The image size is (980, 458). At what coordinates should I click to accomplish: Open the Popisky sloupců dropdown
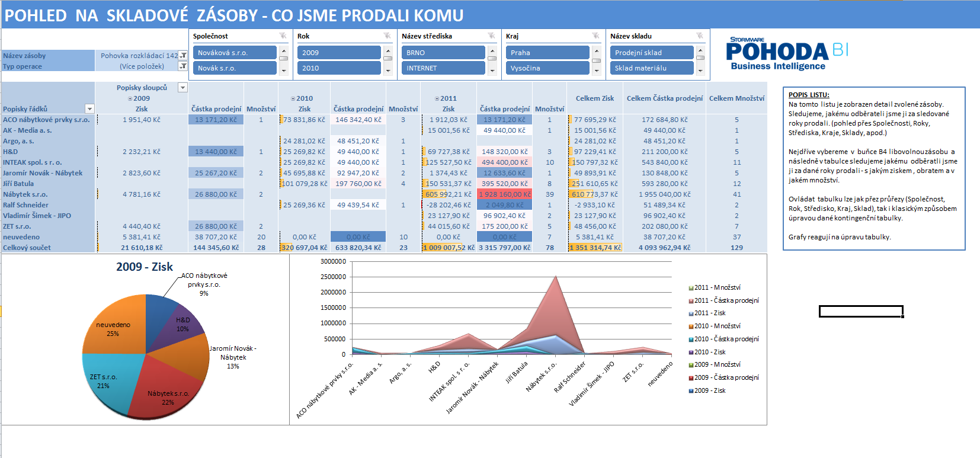182,88
